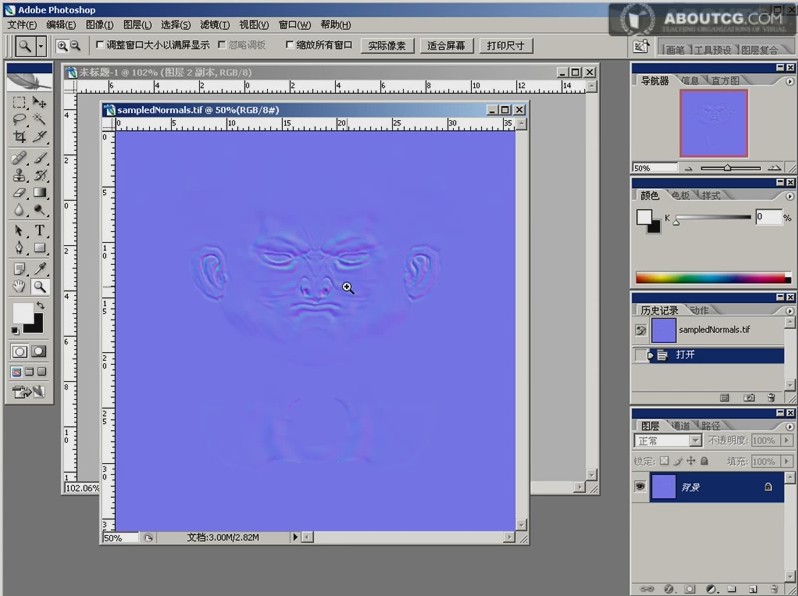Select the Path Selection tool
This screenshot has height=596, width=798.
coord(19,231)
